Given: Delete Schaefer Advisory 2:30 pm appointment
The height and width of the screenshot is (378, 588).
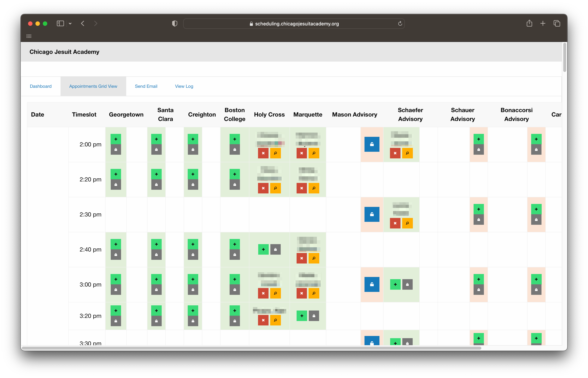Looking at the screenshot, I should pyautogui.click(x=395, y=223).
